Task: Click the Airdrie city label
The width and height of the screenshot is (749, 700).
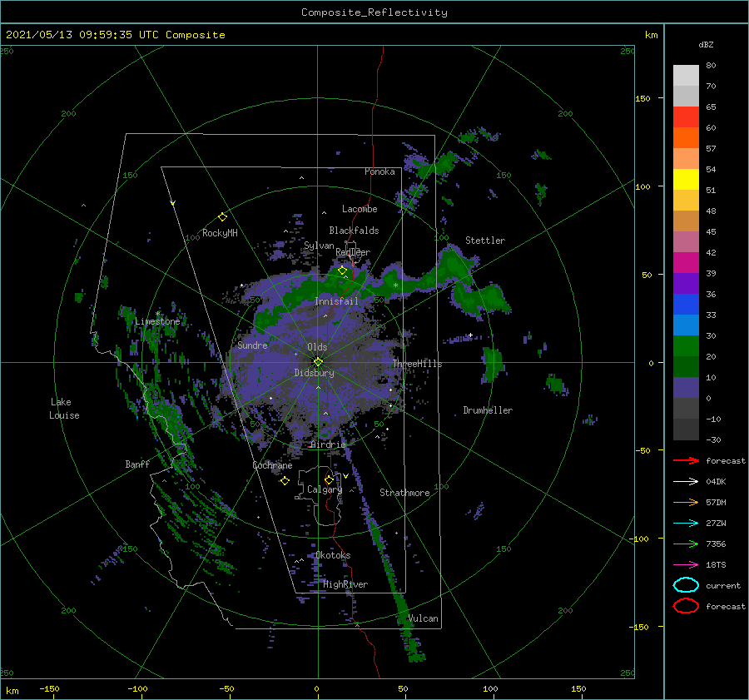Action: tap(328, 444)
